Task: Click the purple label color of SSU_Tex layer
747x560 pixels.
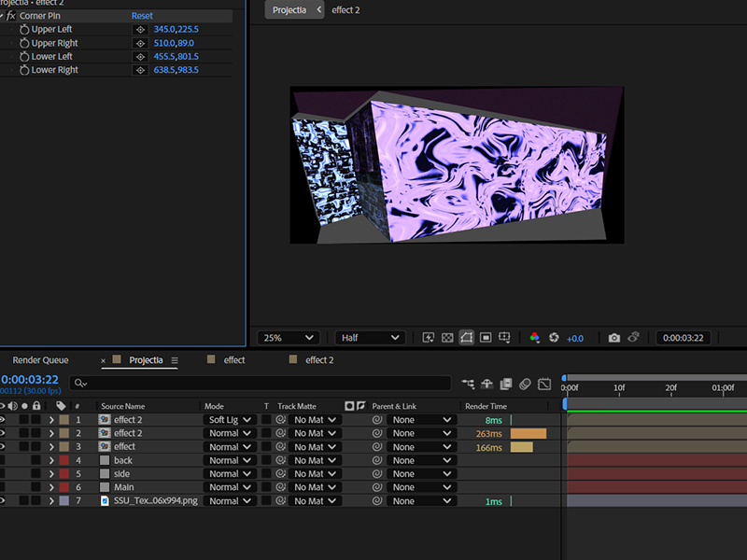Action: click(63, 501)
